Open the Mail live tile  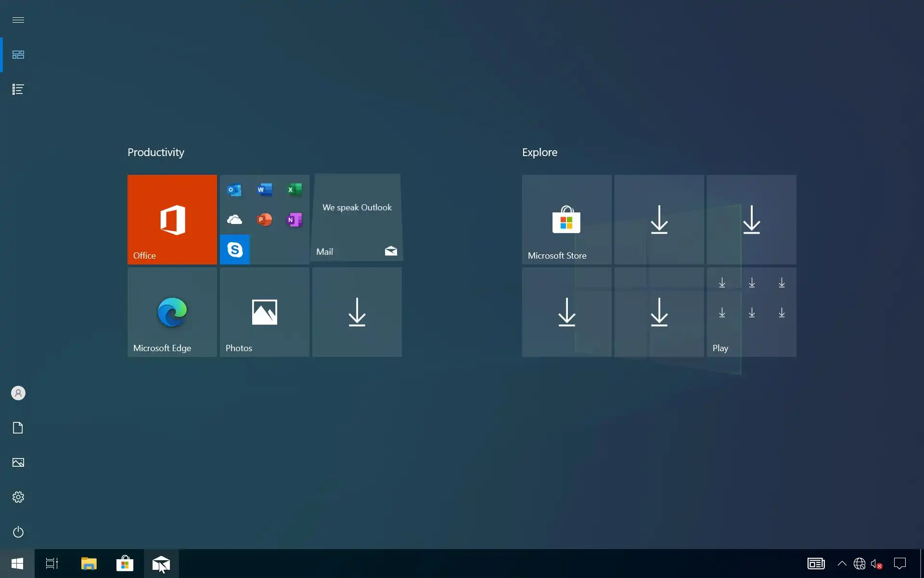tap(357, 218)
